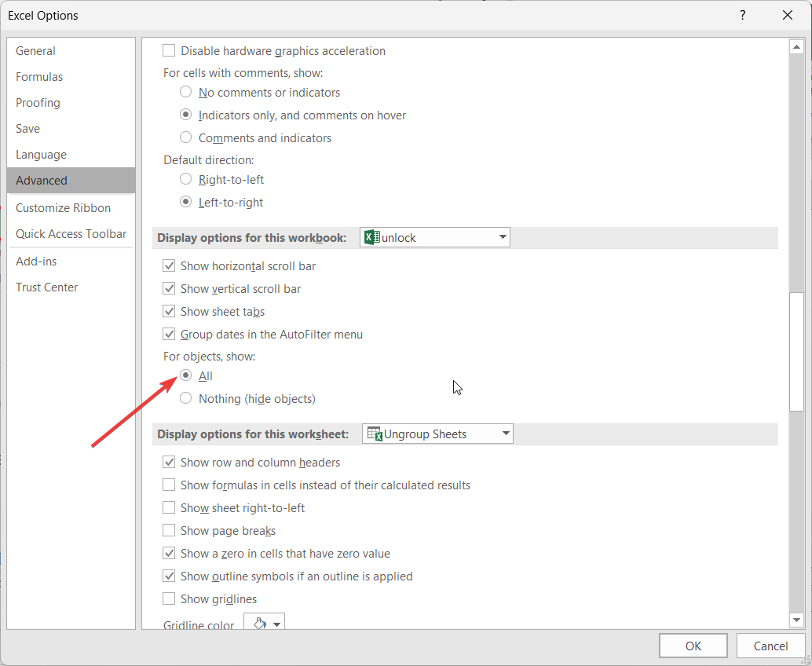Enable Show gridlines checkbox
The height and width of the screenshot is (666, 812).
click(169, 598)
